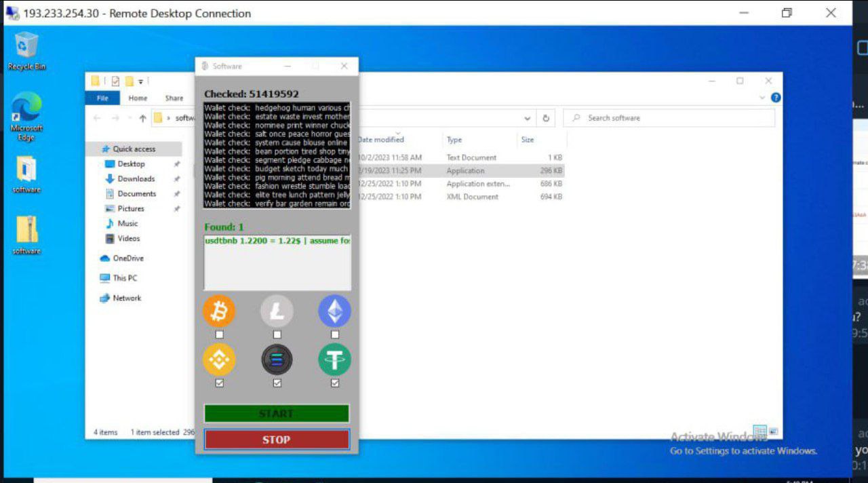The height and width of the screenshot is (483, 868).
Task: Click the Ethereum coin icon
Action: tap(335, 311)
